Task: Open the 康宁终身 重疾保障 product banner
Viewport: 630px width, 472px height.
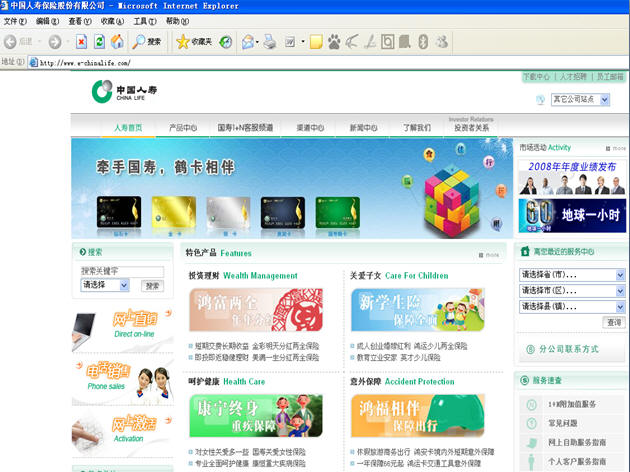Action: (x=256, y=416)
